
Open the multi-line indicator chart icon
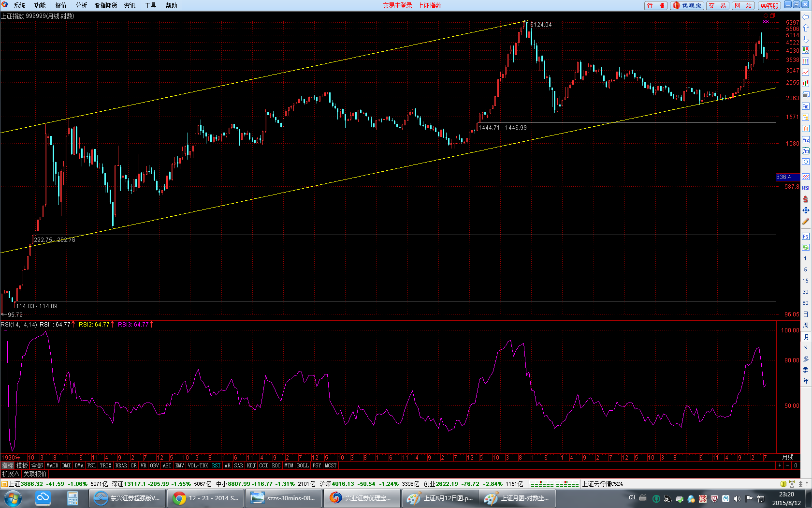(x=805, y=177)
